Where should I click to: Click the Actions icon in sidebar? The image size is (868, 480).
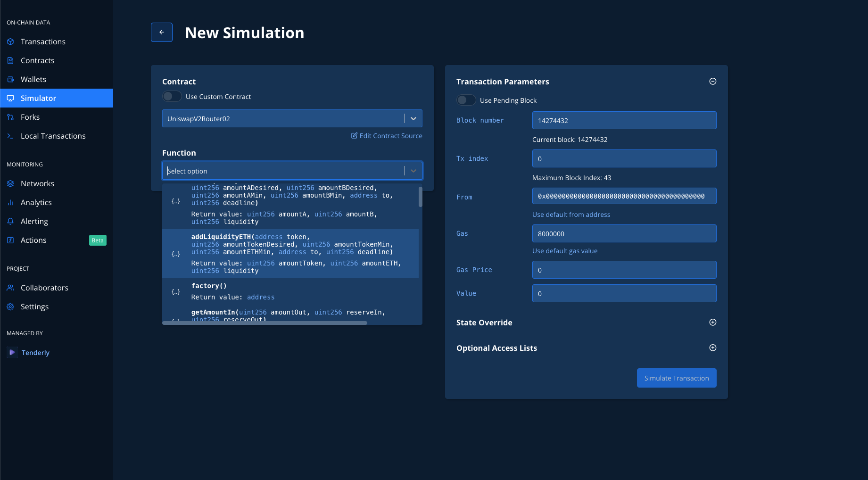tap(10, 240)
